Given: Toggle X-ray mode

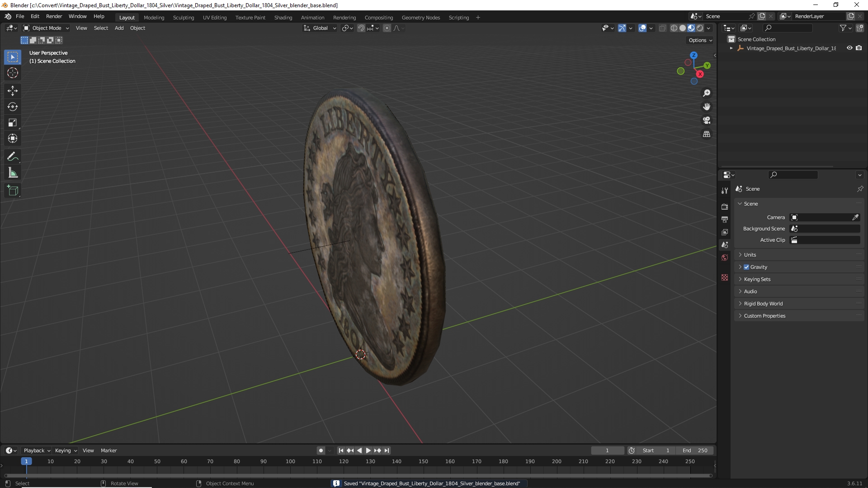Looking at the screenshot, I should pos(663,28).
